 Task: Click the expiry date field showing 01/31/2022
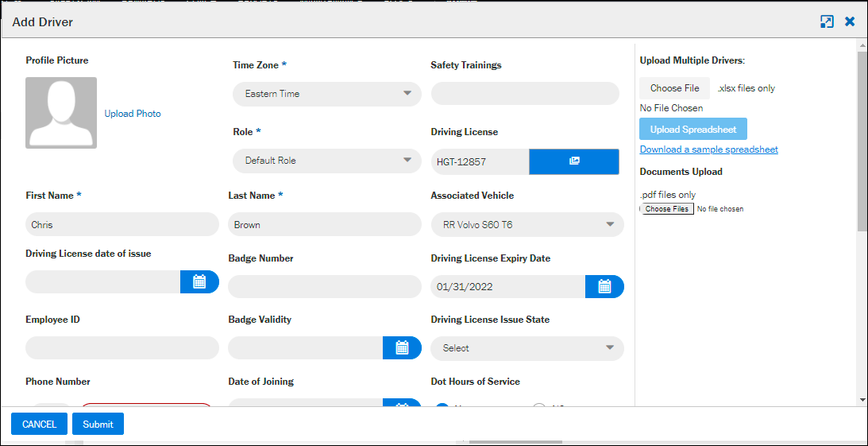[507, 286]
